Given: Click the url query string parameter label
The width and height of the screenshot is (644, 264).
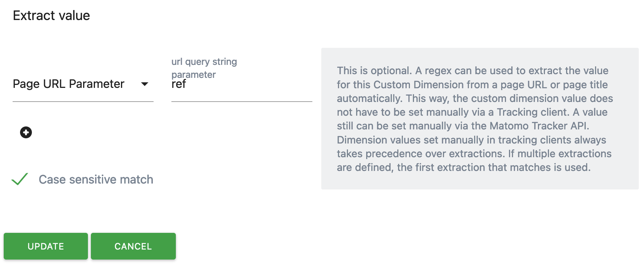Looking at the screenshot, I should tap(204, 68).
